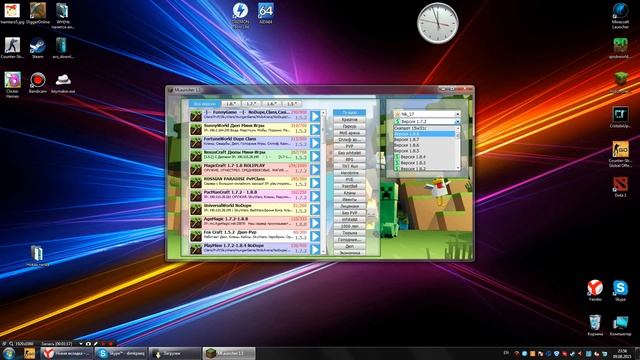Play the RUSSIAN PARADISE PvPClans server

point(315,183)
